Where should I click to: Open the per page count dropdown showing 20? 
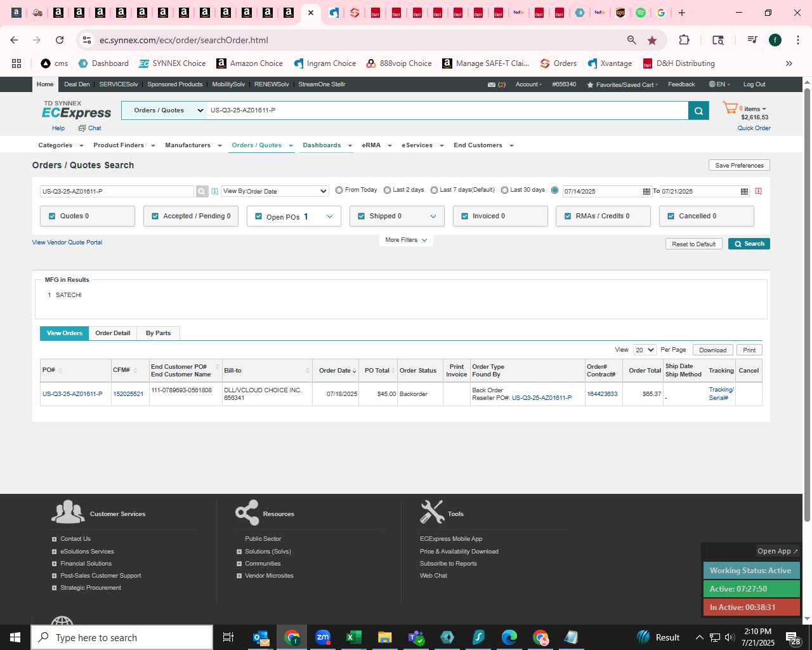coord(645,350)
